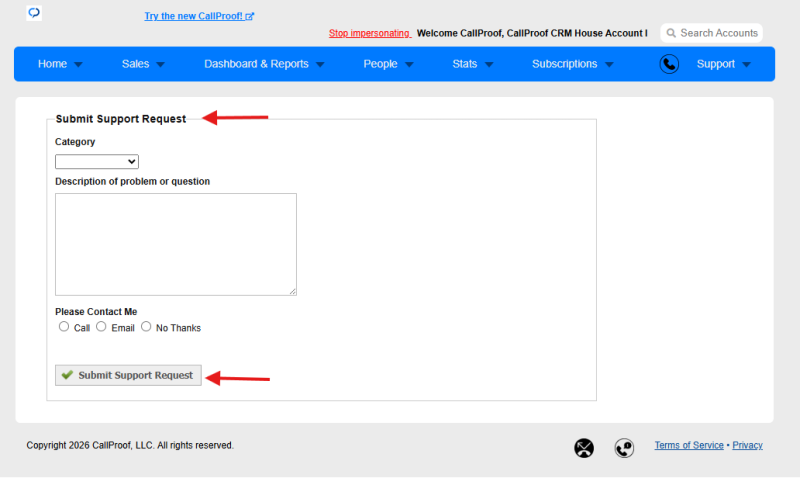Viewport: 800px width, 478px height.
Task: Select the Email radio button
Action: 101,326
